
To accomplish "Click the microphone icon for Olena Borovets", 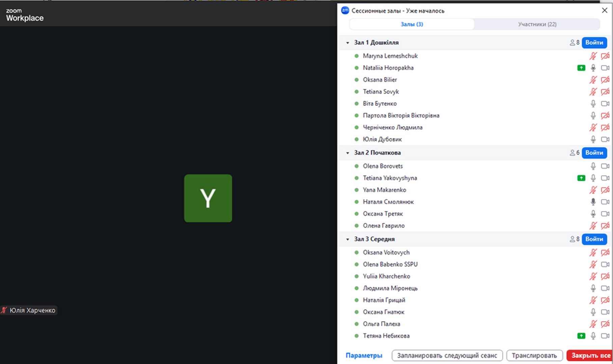I will pos(593,166).
